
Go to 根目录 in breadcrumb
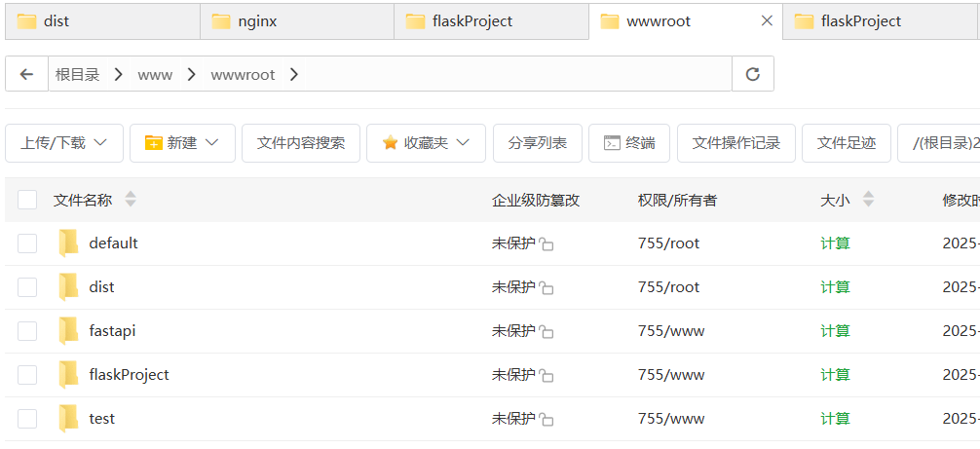78,75
